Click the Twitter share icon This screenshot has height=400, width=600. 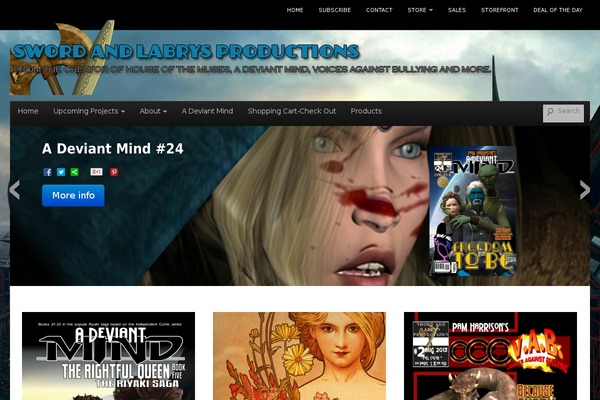(61, 172)
